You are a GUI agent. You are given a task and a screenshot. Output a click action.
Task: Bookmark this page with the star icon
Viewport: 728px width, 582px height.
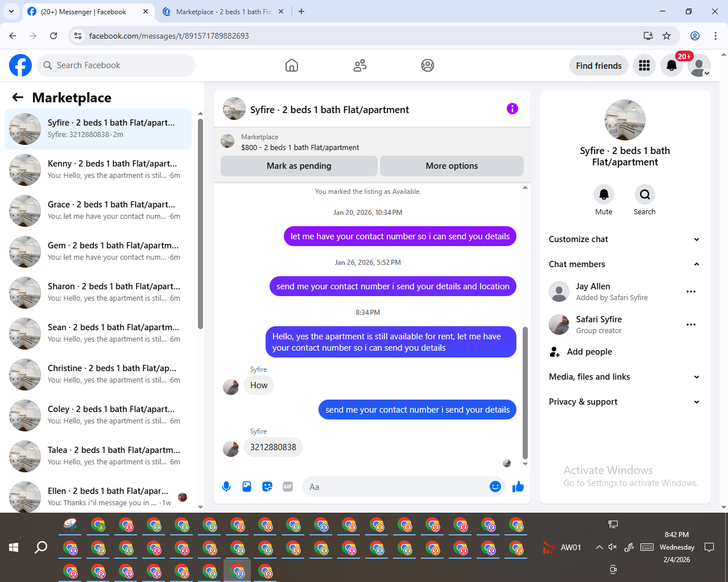point(667,36)
